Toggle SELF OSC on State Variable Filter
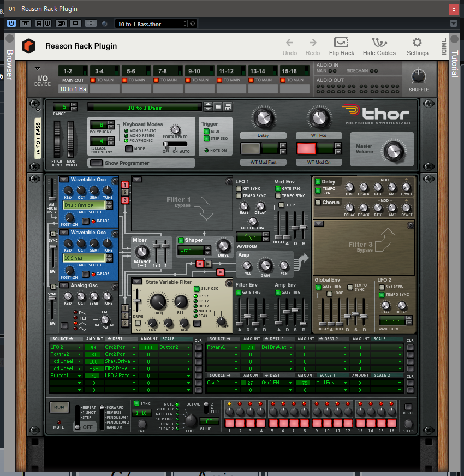This screenshot has height=476, width=464. tap(197, 289)
